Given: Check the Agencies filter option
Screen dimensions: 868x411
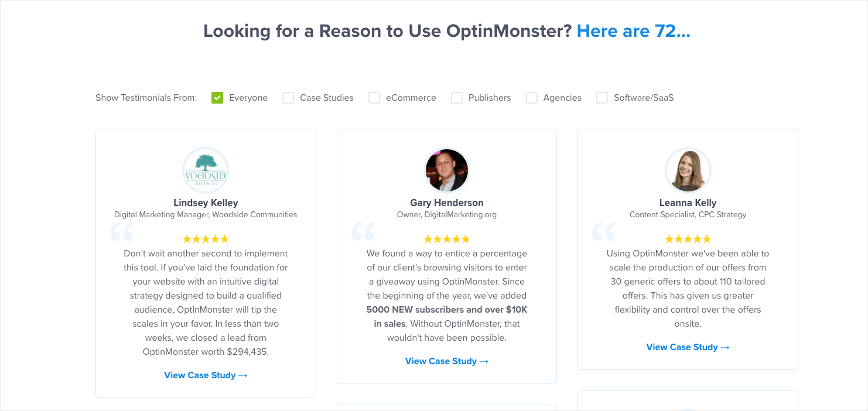Looking at the screenshot, I should pyautogui.click(x=531, y=98).
